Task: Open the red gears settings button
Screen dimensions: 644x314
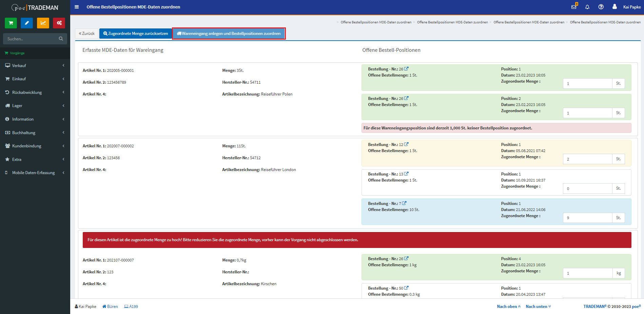Action: 59,23
